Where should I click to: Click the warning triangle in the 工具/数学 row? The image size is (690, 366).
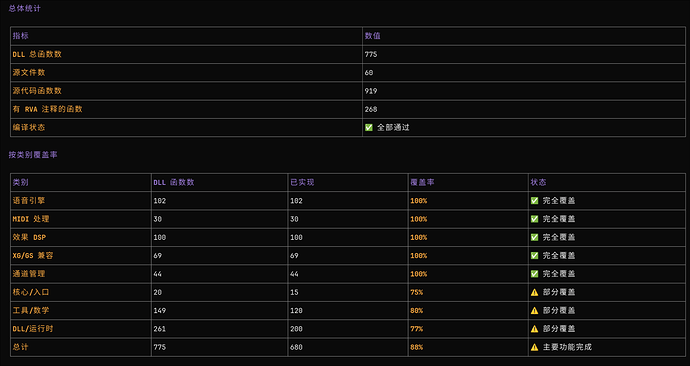pos(534,311)
